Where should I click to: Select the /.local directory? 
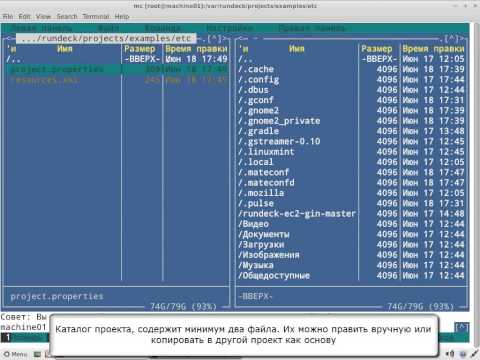352,162
